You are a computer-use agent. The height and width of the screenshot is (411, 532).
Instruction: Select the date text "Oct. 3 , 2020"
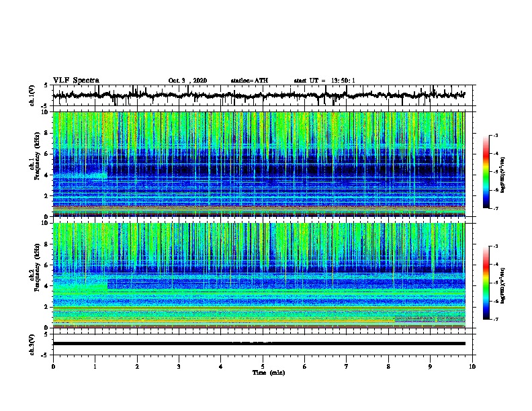[187, 81]
